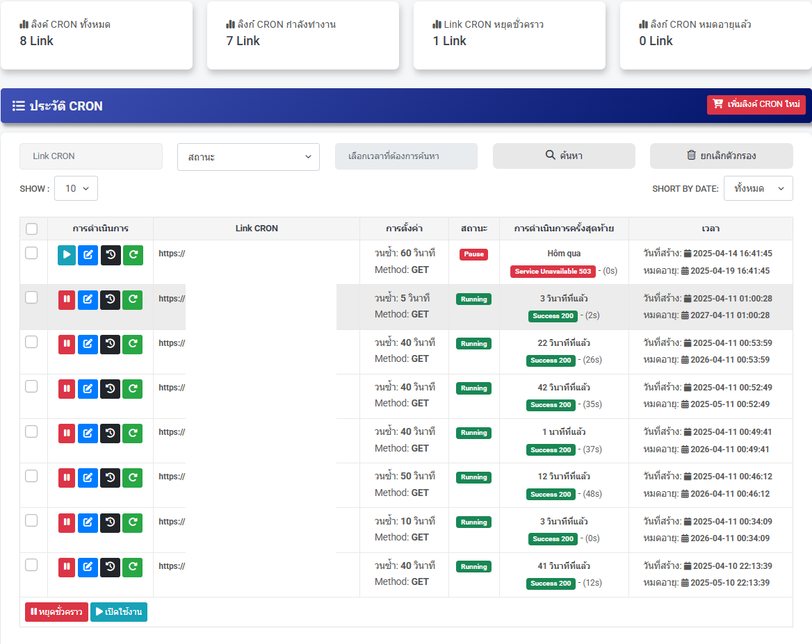Image resolution: width=812 pixels, height=644 pixels.
Task: Pause the cron created 2025-04-10 22:13:39
Action: 67,567
